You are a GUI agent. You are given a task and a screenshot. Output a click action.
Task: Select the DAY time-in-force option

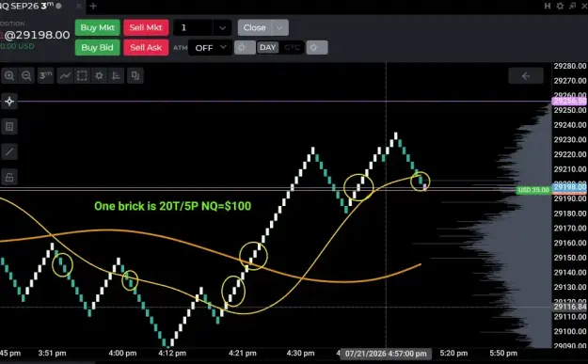[x=267, y=48]
